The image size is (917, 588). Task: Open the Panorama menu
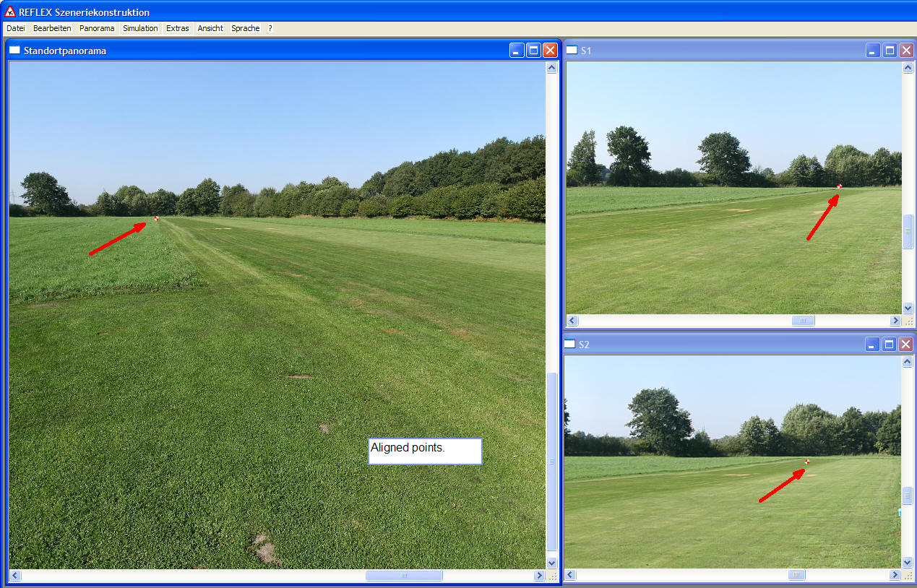coord(97,28)
